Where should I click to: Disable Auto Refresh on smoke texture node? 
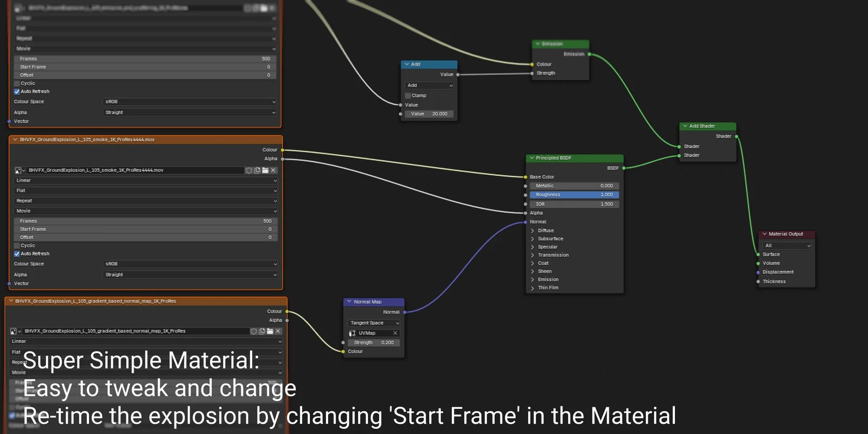[17, 253]
